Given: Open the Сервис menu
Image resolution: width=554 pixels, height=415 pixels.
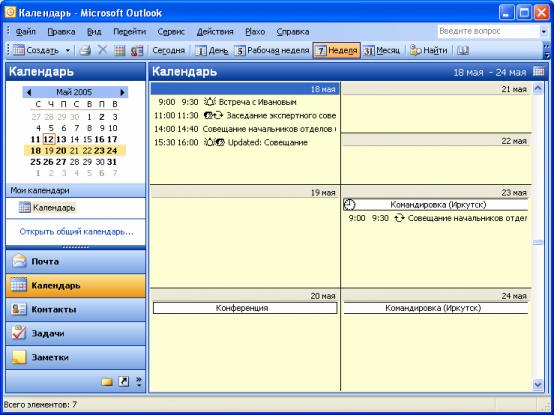Looking at the screenshot, I should click(171, 32).
